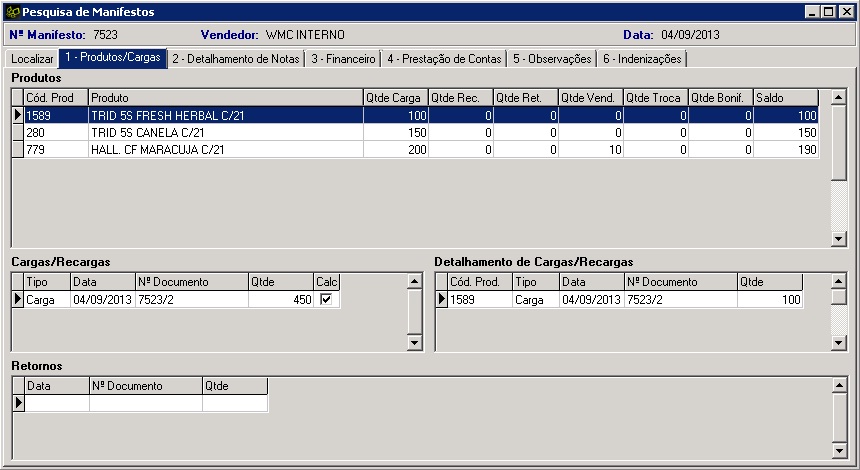860x470 pixels.
Task: Open the Indenizações tab
Action: click(x=641, y=59)
